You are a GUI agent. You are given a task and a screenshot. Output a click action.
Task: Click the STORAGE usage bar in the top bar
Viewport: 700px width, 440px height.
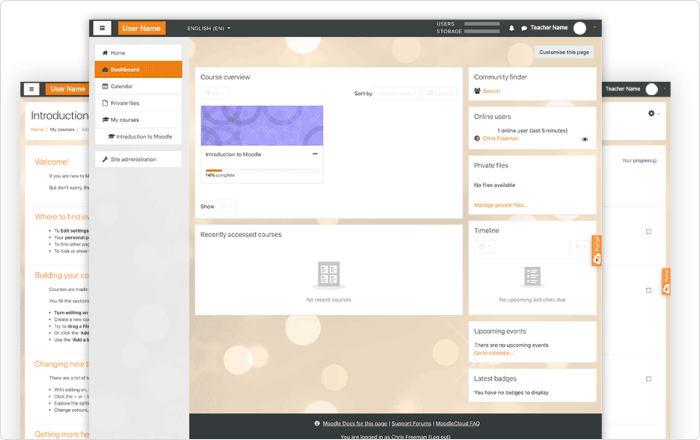pos(482,31)
